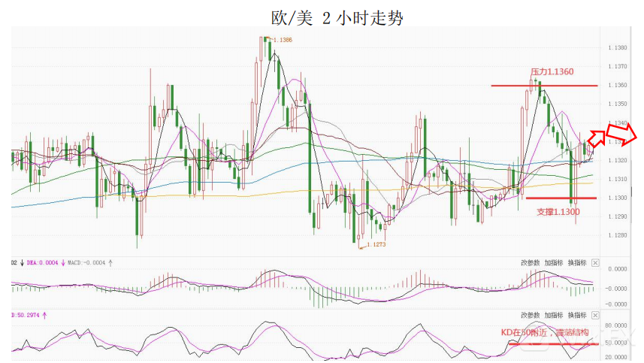
Task: Click 改参数 in KD panel
Action: click(531, 316)
